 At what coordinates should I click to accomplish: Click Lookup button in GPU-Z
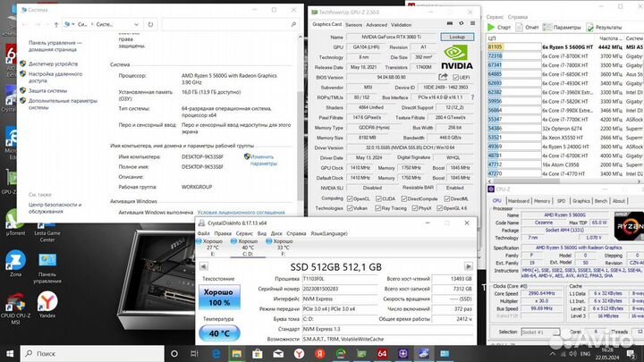coord(457,37)
